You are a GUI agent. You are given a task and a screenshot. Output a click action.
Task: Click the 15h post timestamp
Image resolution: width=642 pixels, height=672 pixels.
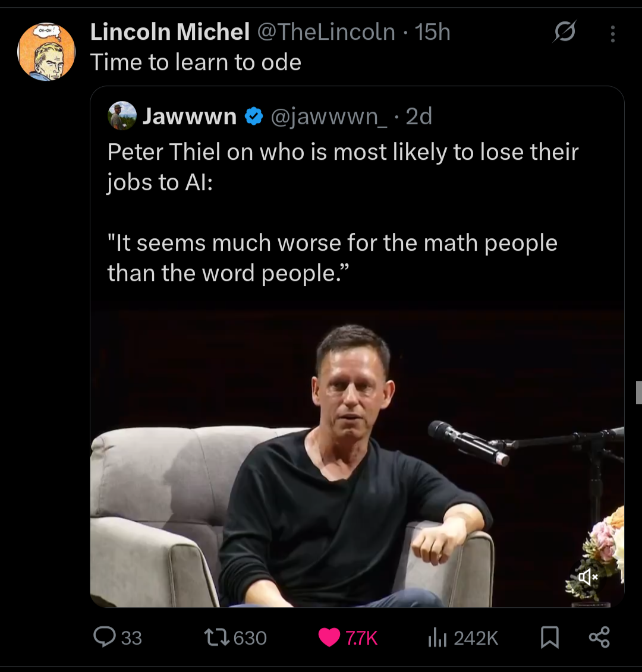click(432, 32)
